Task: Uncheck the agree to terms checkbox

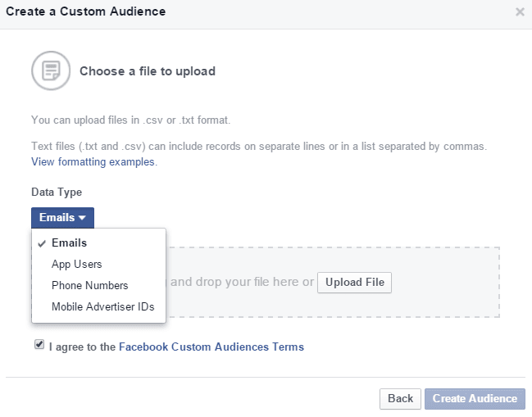Action: pos(39,345)
